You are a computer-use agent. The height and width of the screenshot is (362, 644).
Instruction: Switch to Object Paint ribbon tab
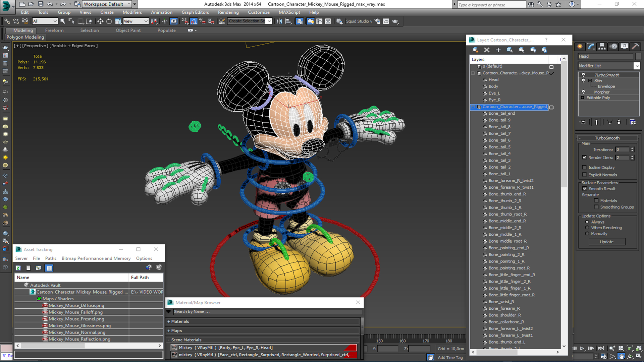[x=128, y=30]
